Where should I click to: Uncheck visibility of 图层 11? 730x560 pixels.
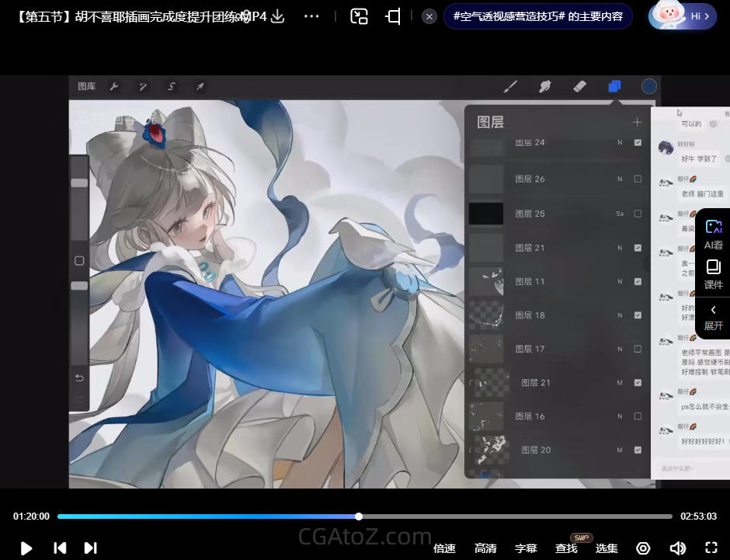tap(638, 281)
